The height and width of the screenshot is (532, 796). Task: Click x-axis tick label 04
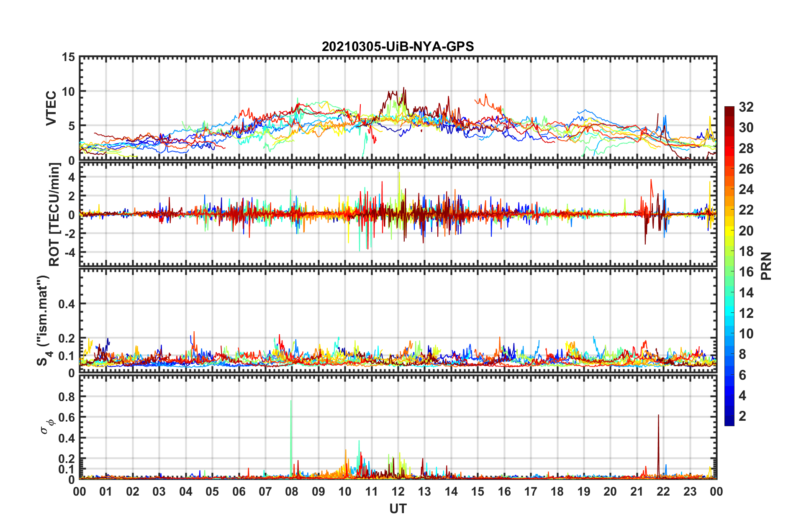tap(185, 491)
